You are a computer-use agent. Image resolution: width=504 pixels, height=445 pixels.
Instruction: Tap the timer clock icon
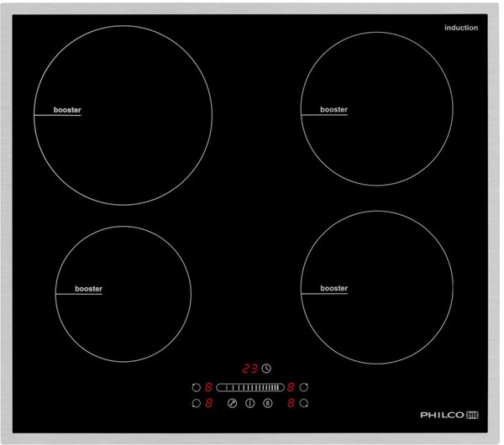coord(266,369)
